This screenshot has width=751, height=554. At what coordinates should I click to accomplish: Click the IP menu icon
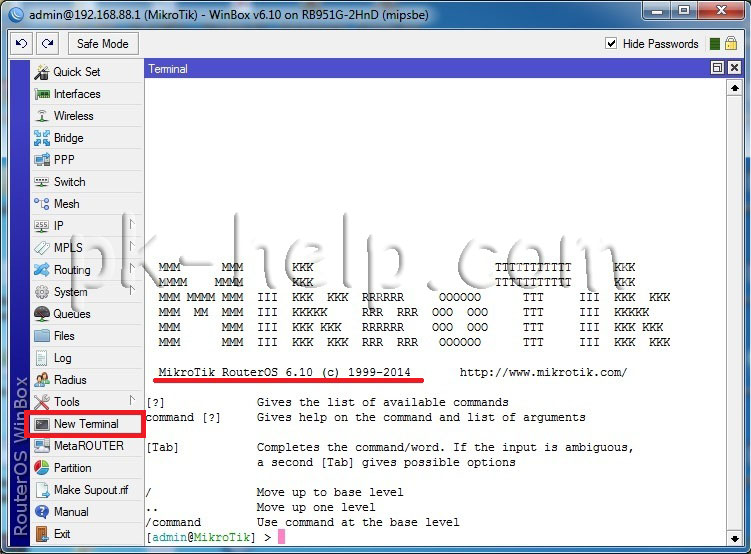[x=42, y=226]
